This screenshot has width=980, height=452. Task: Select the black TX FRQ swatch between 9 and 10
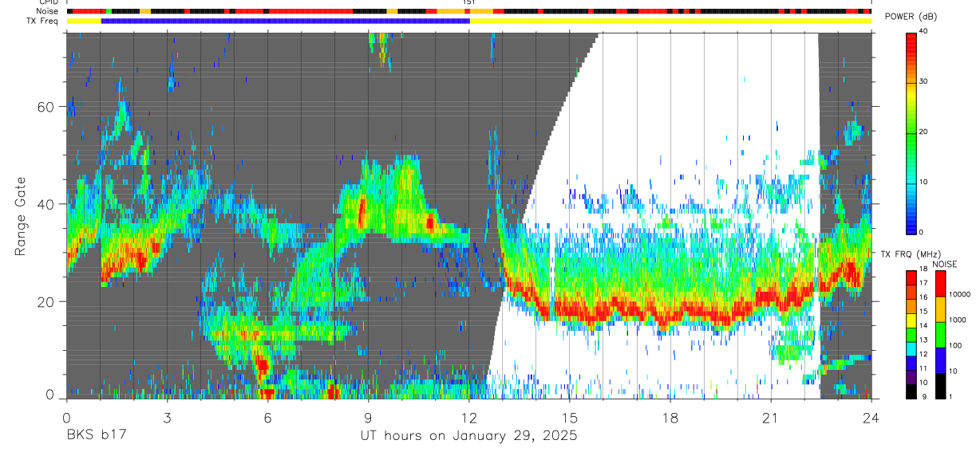click(911, 391)
